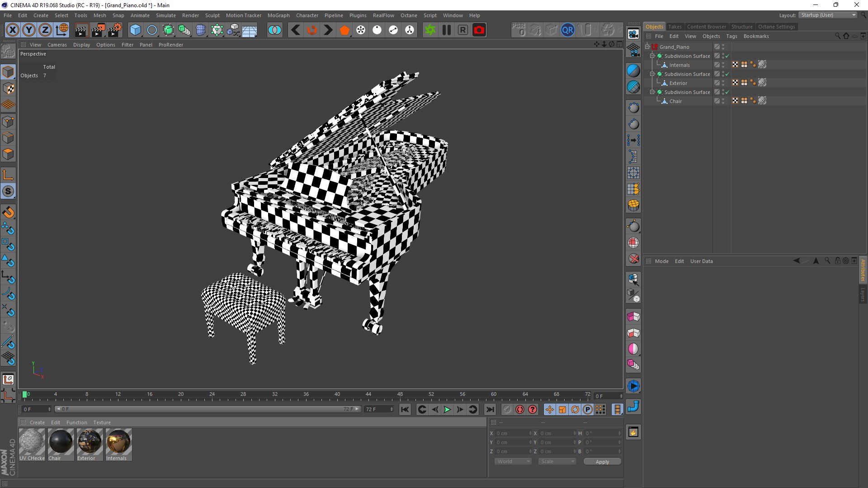Click the red record render icon
Image resolution: width=868 pixels, height=488 pixels.
click(x=479, y=30)
